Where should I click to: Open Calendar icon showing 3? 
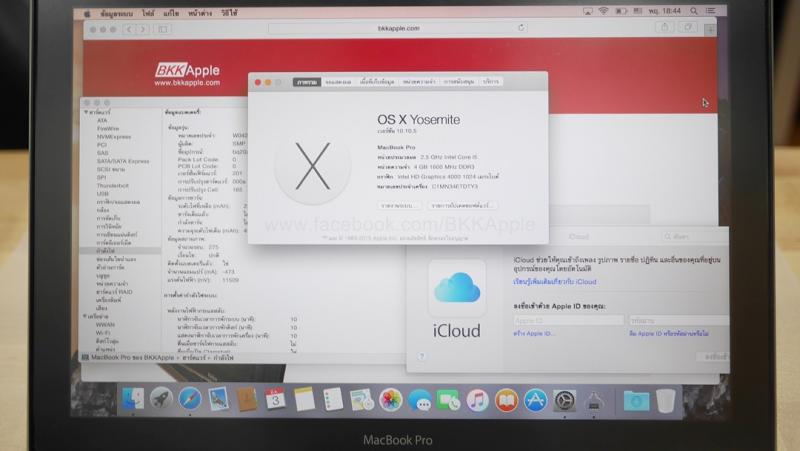point(276,399)
